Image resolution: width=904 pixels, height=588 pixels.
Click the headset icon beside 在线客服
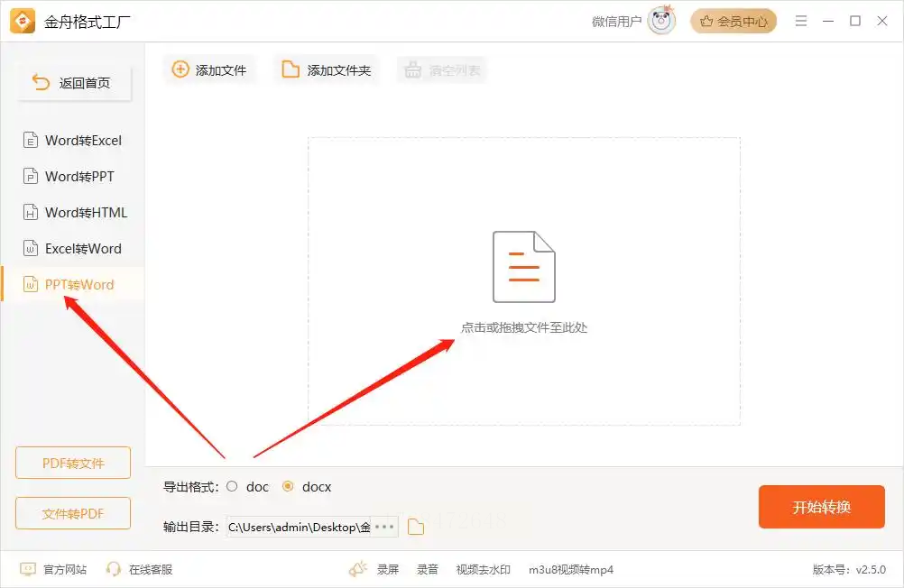tap(114, 570)
